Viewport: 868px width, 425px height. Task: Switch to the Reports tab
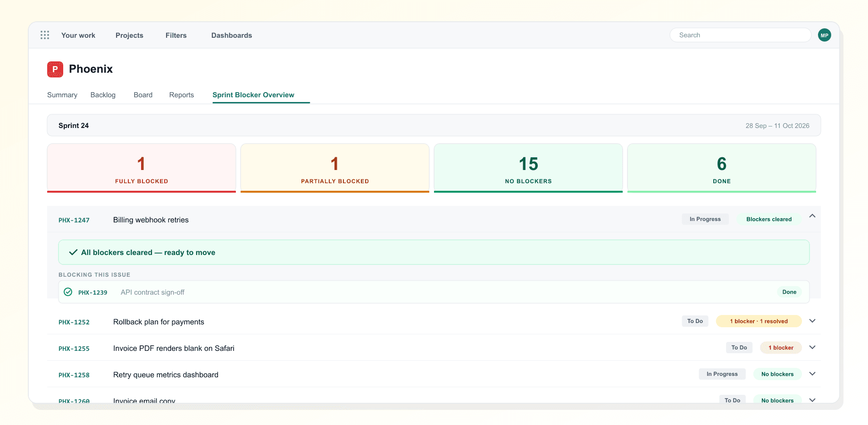182,95
